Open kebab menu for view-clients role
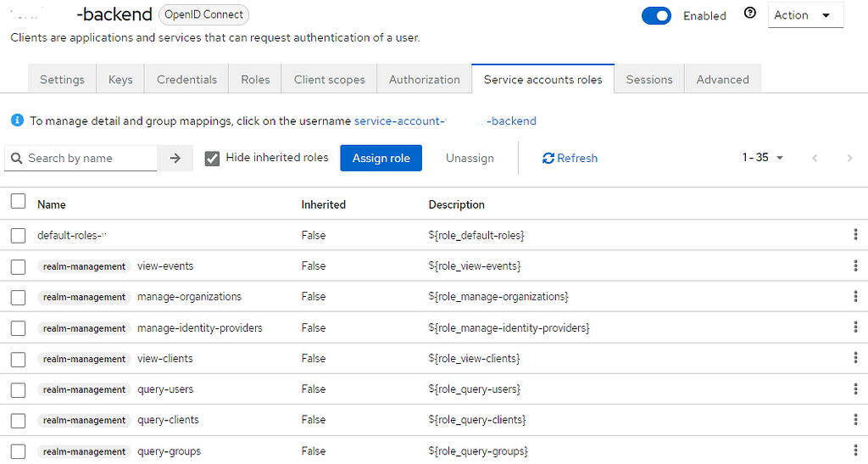 pos(855,358)
